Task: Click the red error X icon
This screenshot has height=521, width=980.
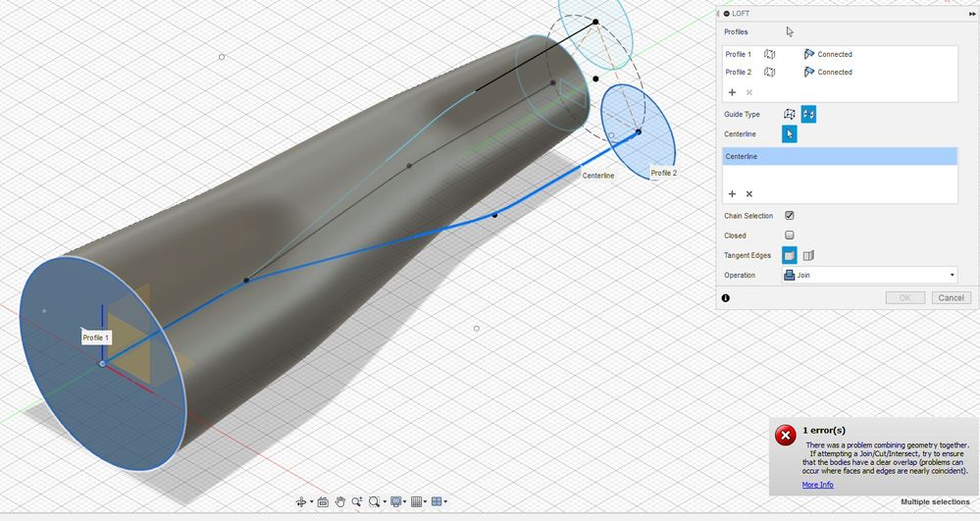Action: (x=786, y=436)
